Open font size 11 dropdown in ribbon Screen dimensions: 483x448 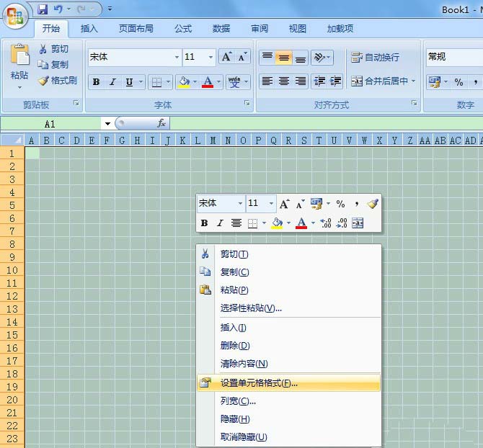coord(211,57)
